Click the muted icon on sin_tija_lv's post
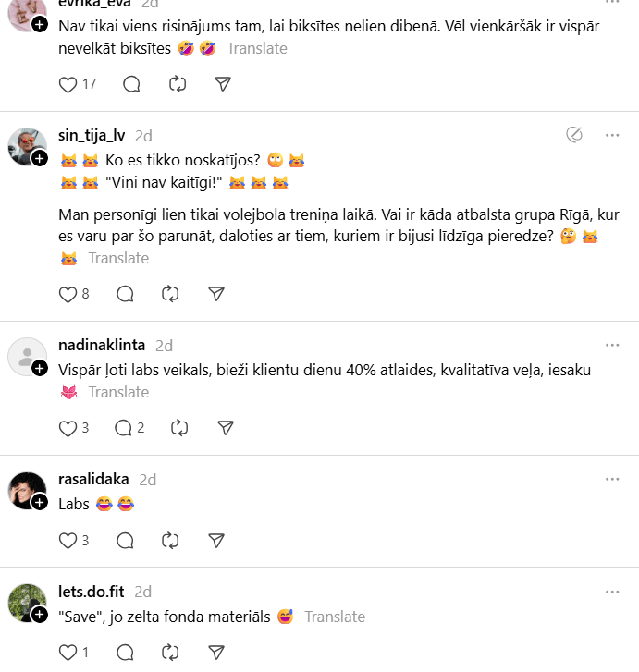 (x=574, y=135)
